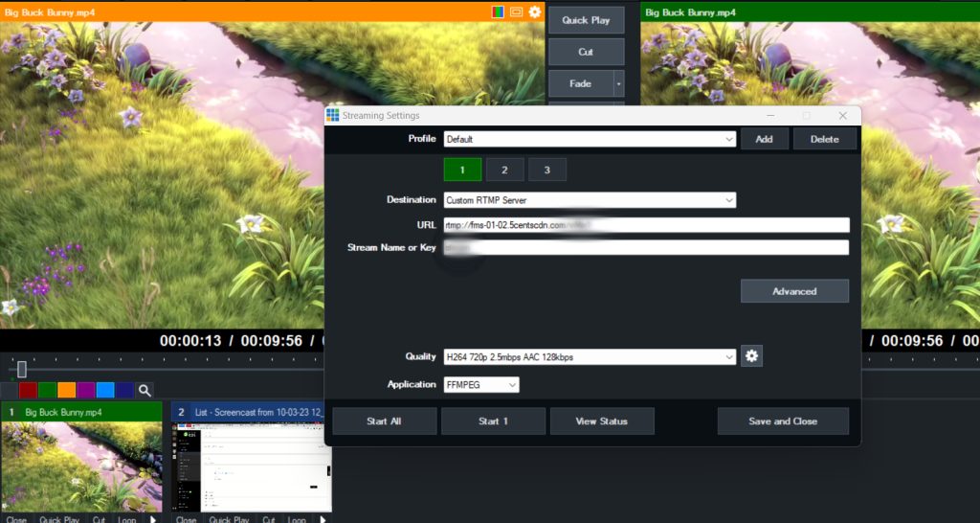Viewport: 980px width, 523px height.
Task: Click the preview timecode 00:00:13 / 00:09:56
Action: pyautogui.click(x=231, y=341)
